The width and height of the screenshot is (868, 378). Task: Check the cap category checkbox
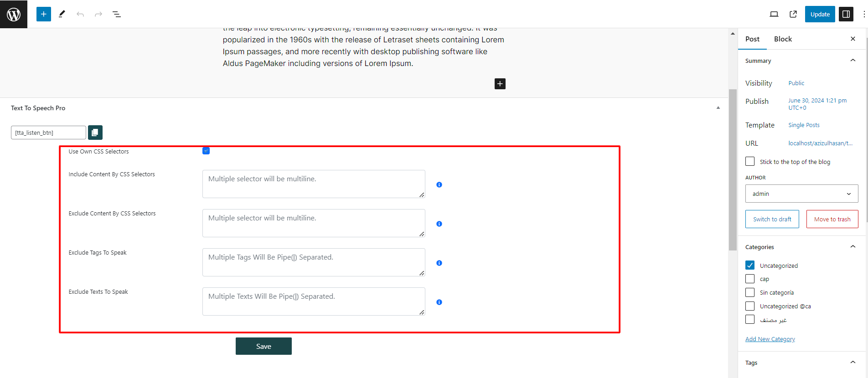click(x=750, y=279)
